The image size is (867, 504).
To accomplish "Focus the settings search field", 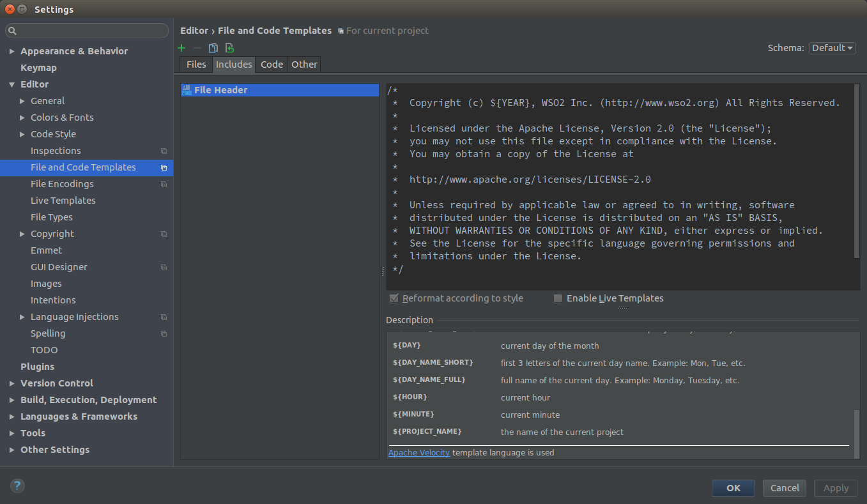I will [x=87, y=31].
